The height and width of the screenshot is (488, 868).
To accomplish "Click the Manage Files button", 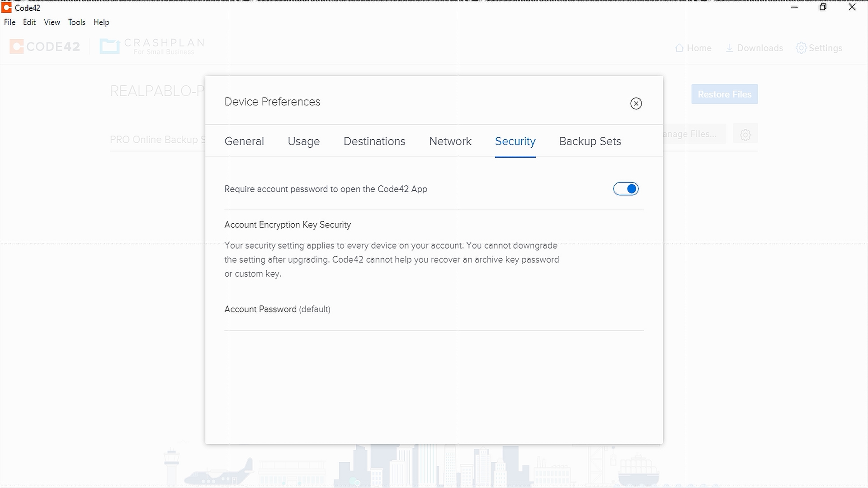I will tap(694, 134).
